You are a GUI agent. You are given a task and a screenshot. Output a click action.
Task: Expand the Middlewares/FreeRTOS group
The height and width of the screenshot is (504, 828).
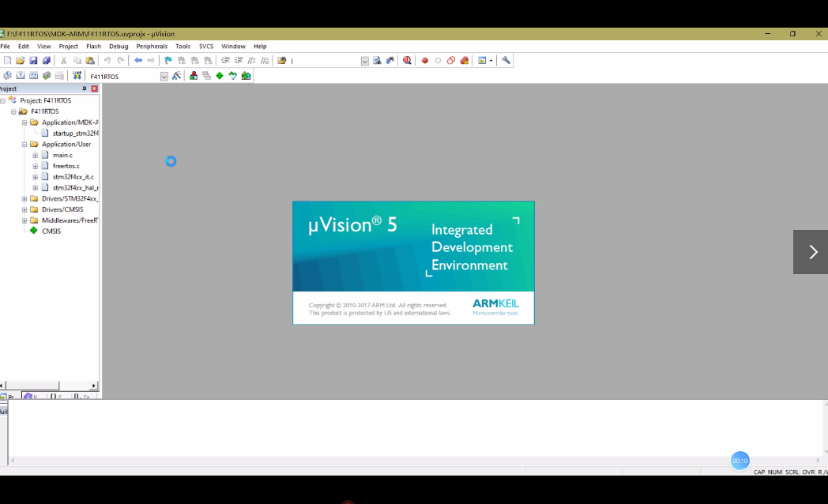tap(24, 220)
